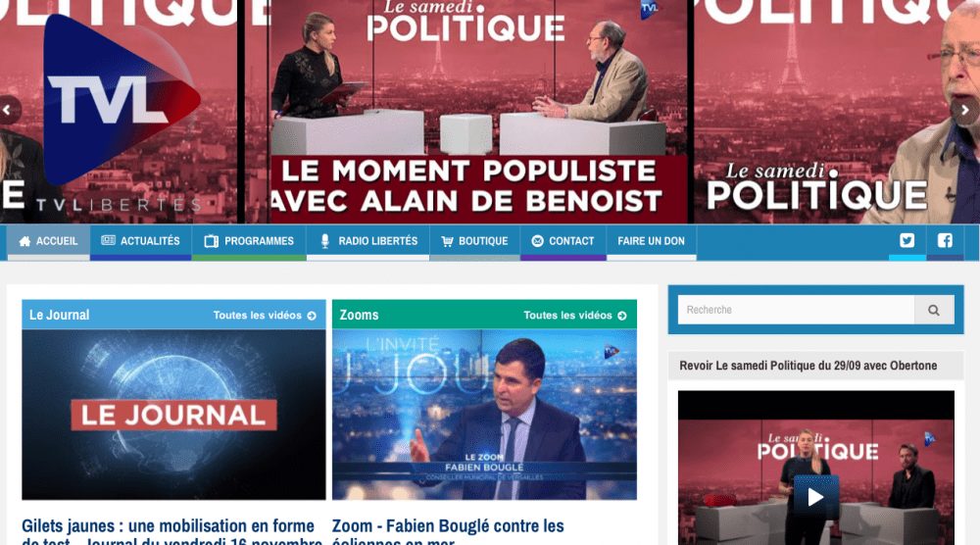Go to previous carousel slide arrow

coord(7,110)
